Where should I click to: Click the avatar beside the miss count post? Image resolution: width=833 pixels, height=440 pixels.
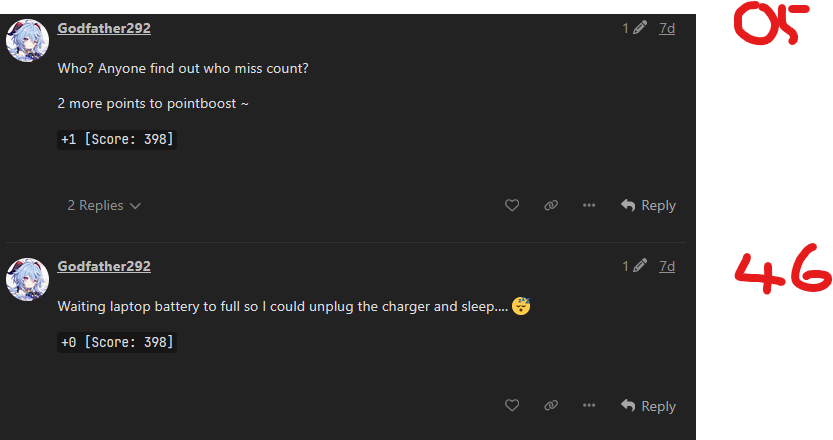27,40
